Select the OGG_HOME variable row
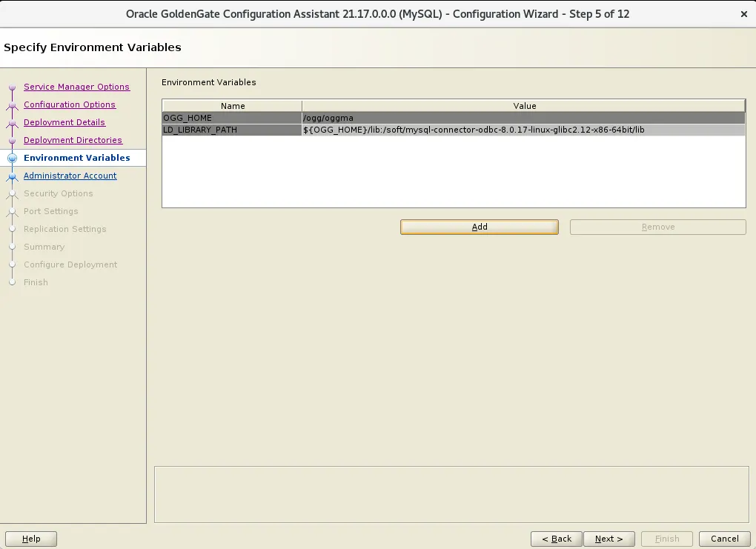The width and height of the screenshot is (756, 549). click(x=371, y=117)
